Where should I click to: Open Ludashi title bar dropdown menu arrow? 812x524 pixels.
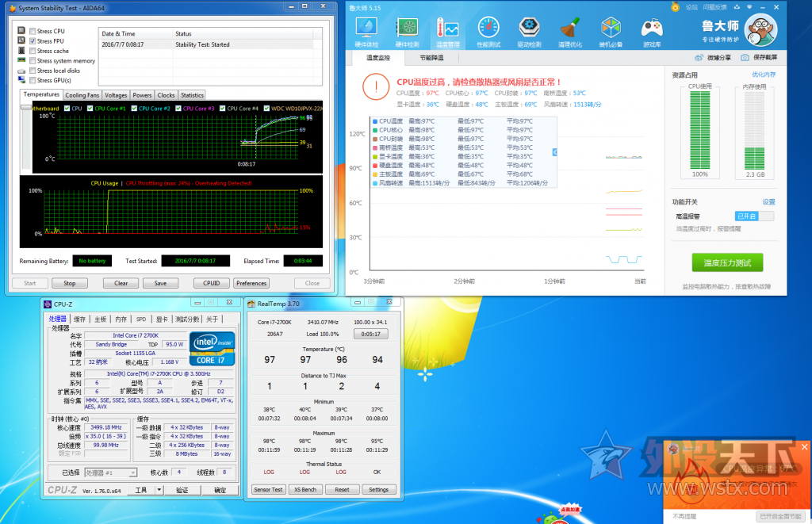[749, 7]
